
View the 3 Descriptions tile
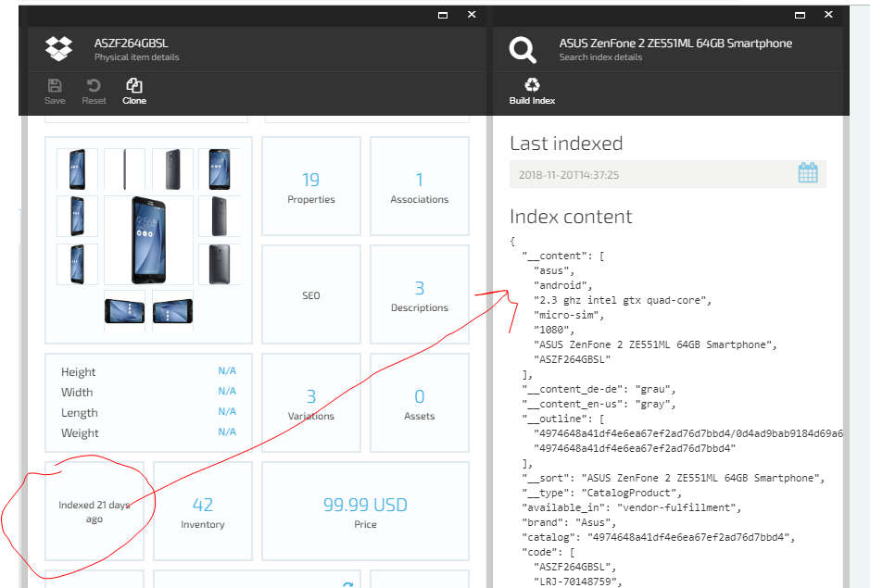click(419, 294)
